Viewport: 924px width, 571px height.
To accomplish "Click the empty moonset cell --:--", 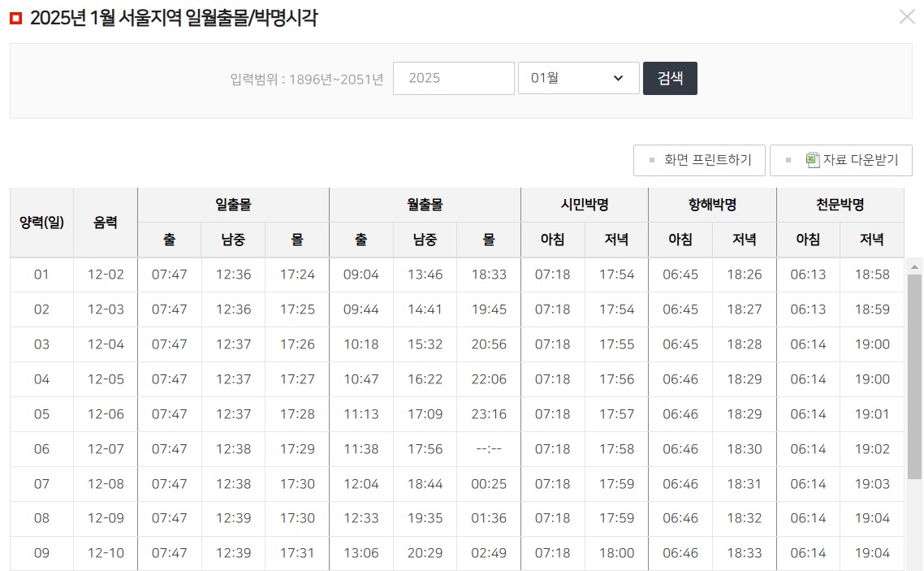I will click(489, 449).
